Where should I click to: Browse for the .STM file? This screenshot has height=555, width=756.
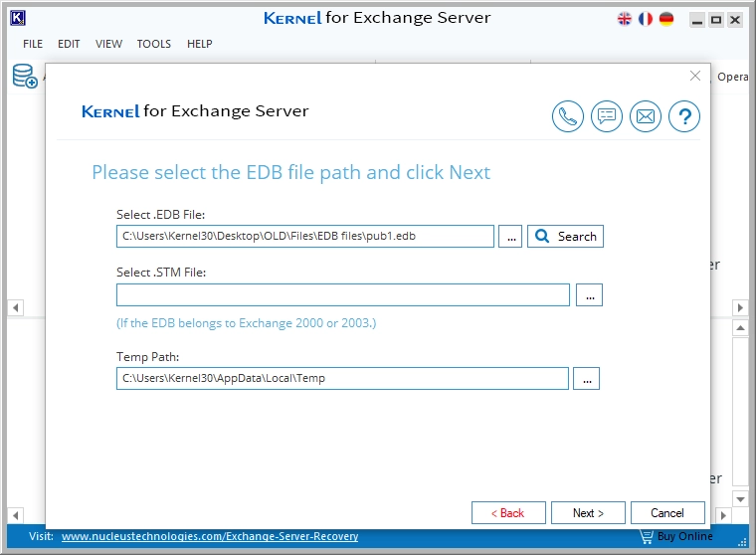click(589, 294)
